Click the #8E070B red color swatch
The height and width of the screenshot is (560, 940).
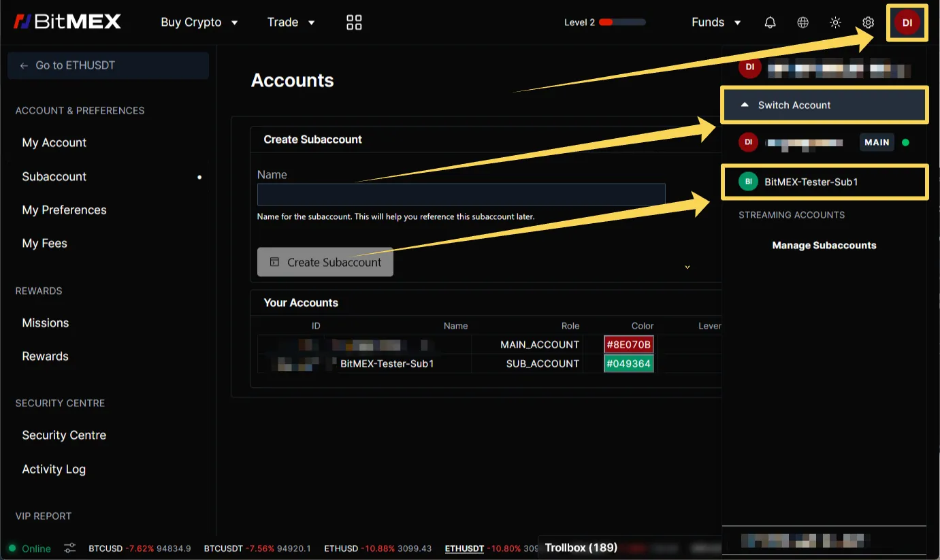(x=628, y=344)
